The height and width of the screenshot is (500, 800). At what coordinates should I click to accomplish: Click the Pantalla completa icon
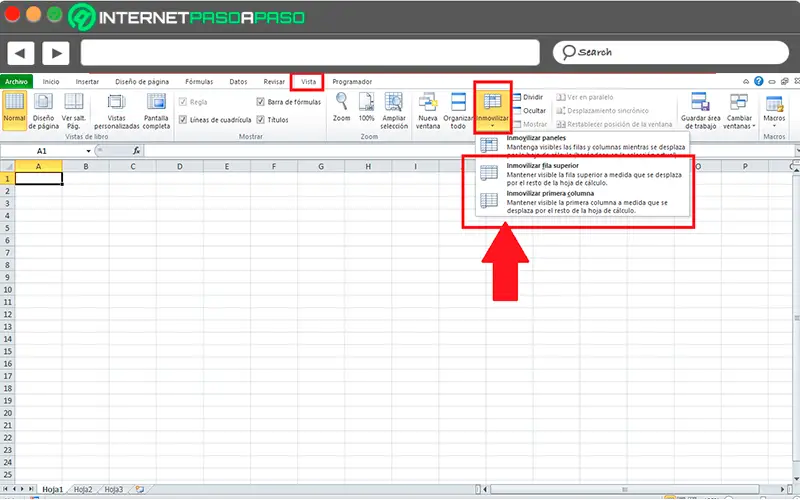[x=156, y=110]
